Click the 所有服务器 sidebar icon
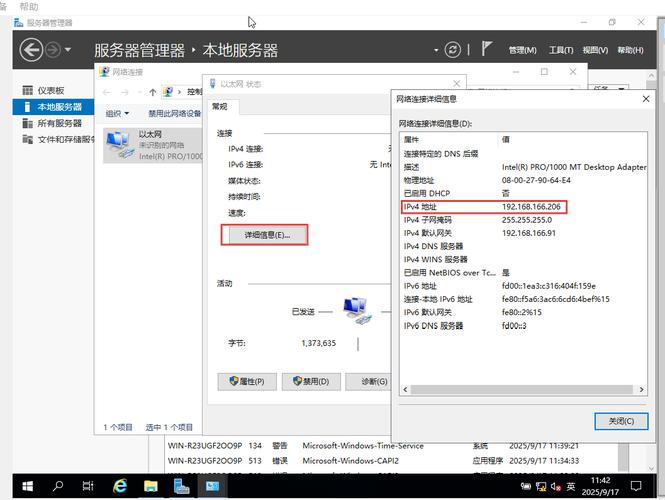Image resolution: width=665 pixels, height=500 pixels. coord(28,123)
